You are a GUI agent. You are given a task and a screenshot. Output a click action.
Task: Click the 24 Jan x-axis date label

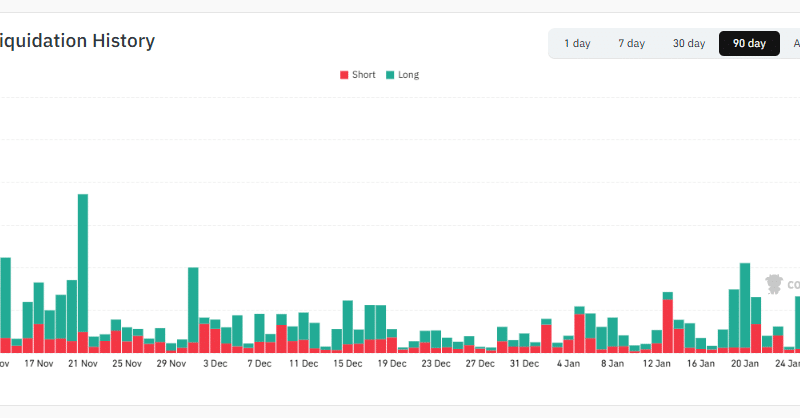[788, 364]
